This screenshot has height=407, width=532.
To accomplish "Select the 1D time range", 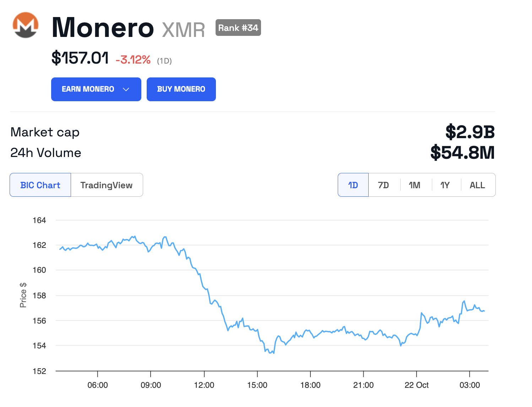I will tap(353, 185).
